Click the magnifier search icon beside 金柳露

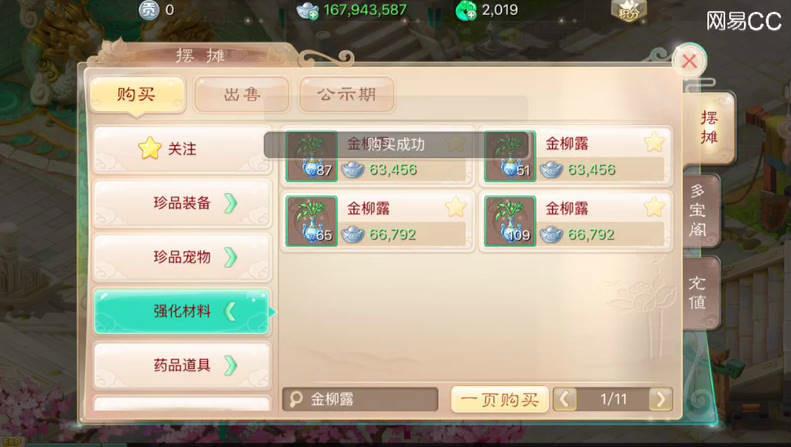pyautogui.click(x=295, y=400)
